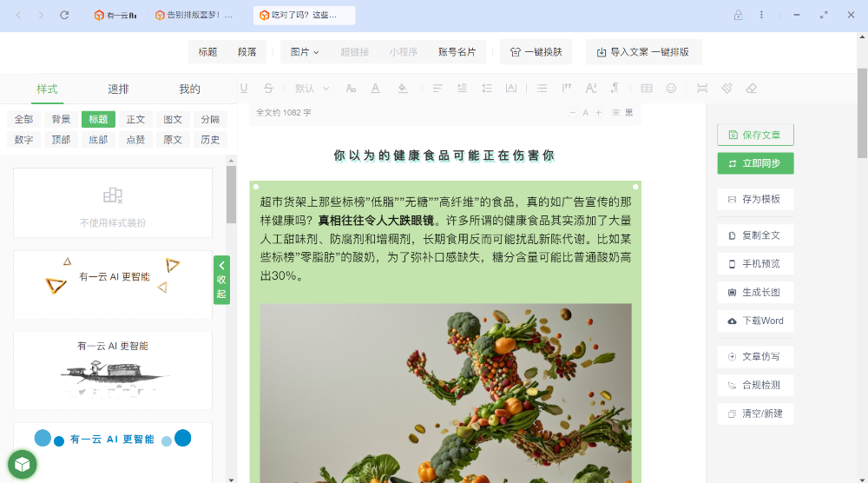
Task: Switch to the 样式 tab
Action: tap(47, 89)
